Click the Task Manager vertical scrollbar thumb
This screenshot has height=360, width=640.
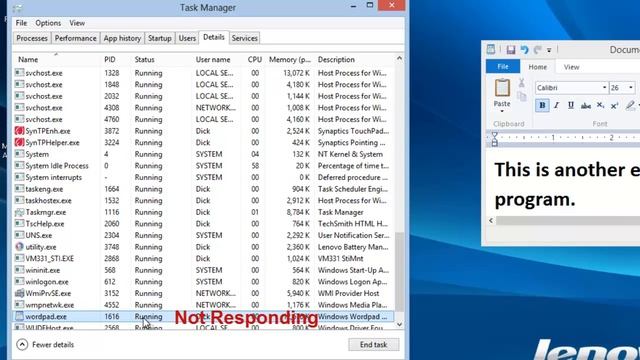point(400,271)
